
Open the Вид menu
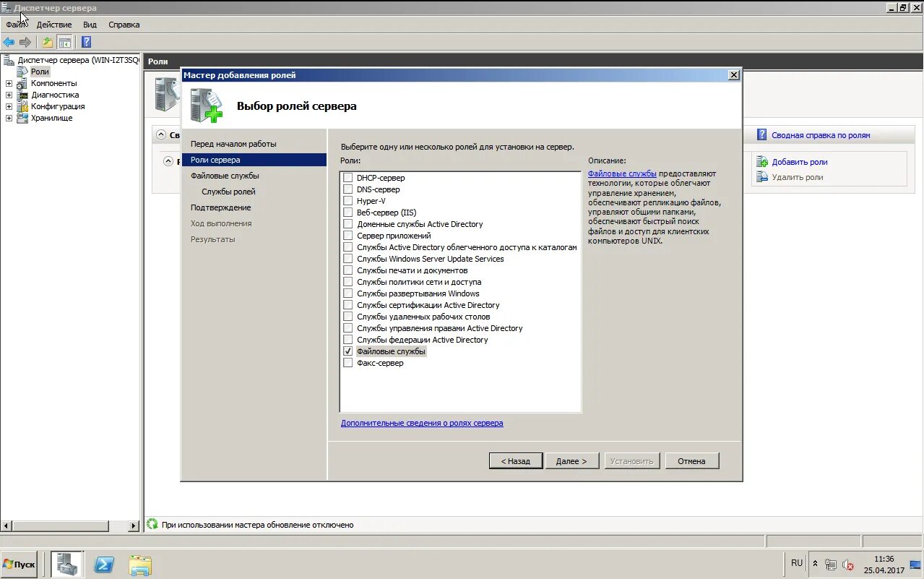(x=90, y=25)
